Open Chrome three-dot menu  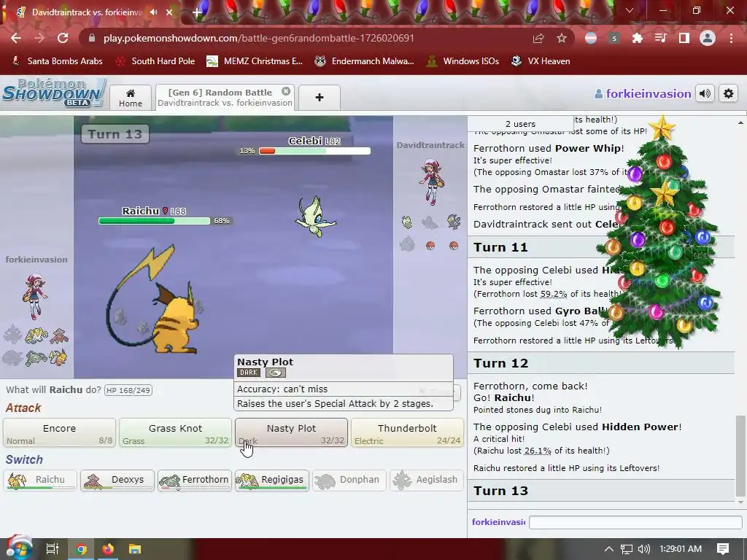click(x=731, y=38)
